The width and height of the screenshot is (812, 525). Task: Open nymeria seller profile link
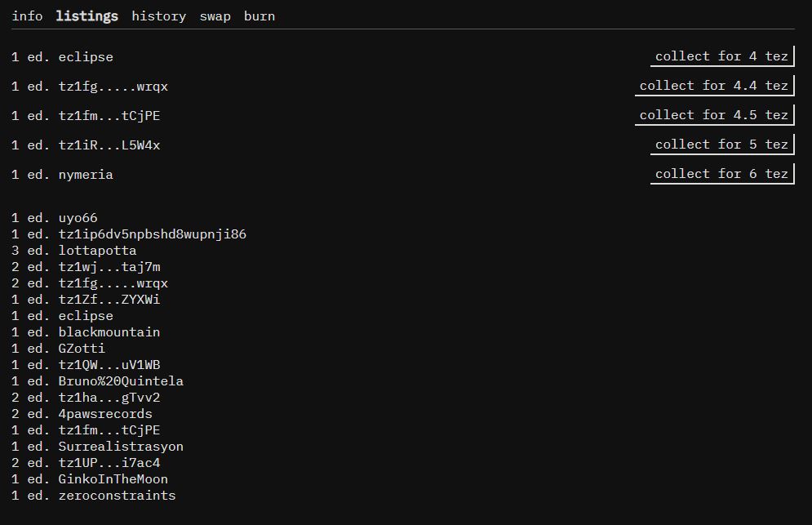click(x=86, y=175)
